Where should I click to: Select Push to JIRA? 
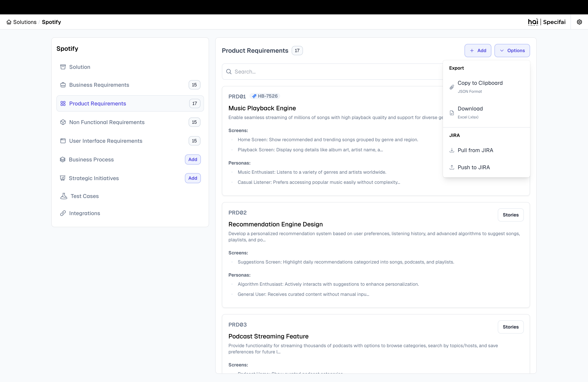tap(486, 167)
